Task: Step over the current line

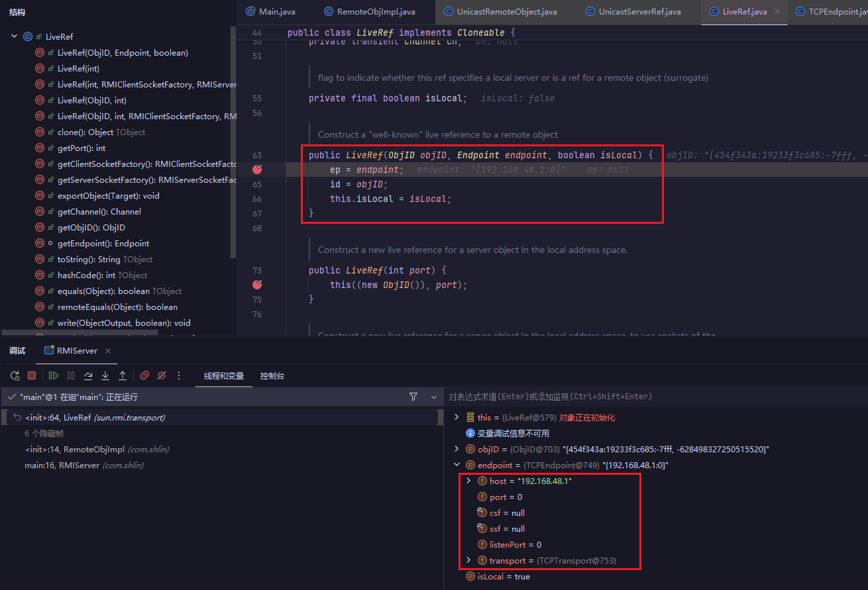Action: [x=88, y=375]
